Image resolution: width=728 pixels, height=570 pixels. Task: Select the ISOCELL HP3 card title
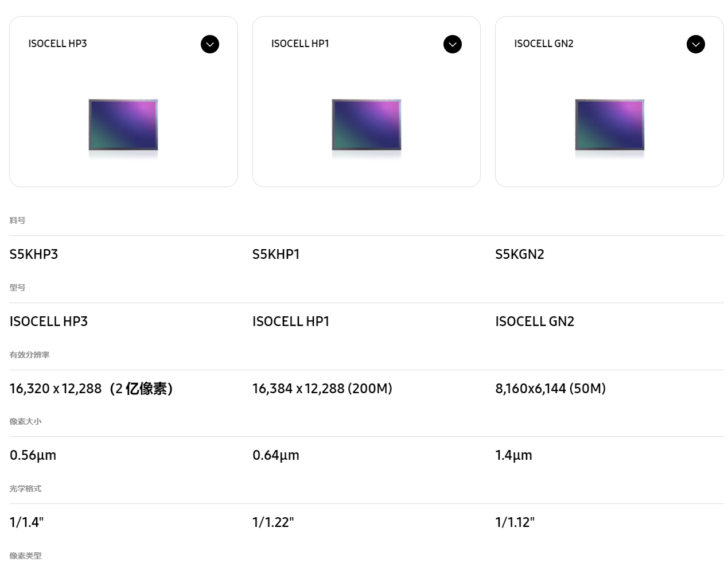[57, 44]
